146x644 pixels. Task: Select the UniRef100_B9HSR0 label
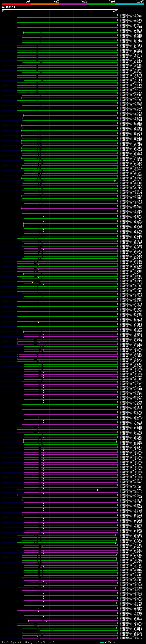(131, 85)
